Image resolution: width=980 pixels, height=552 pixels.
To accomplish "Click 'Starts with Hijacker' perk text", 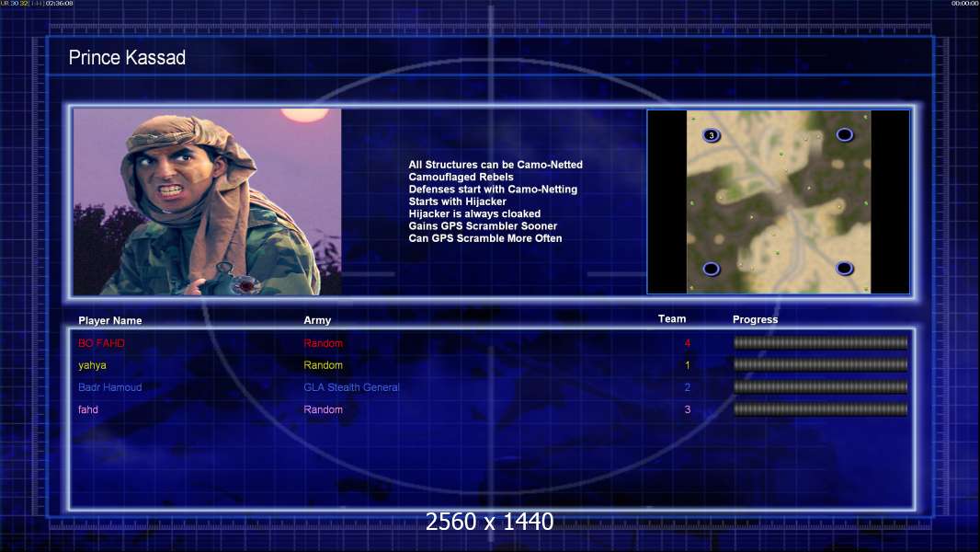I will click(458, 201).
